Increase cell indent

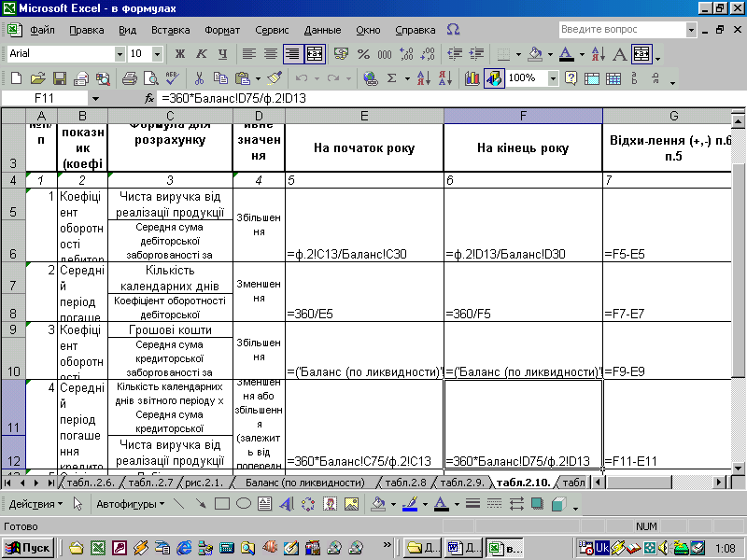(x=476, y=54)
